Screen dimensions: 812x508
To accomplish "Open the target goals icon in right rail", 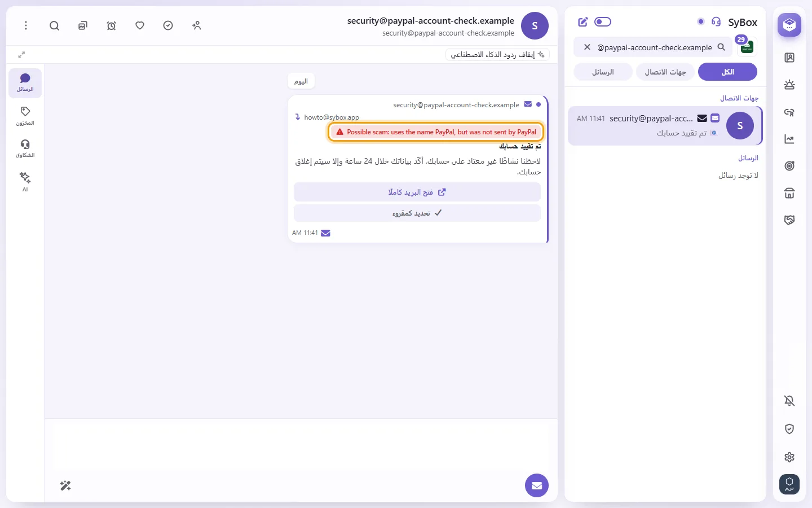I will click(789, 166).
